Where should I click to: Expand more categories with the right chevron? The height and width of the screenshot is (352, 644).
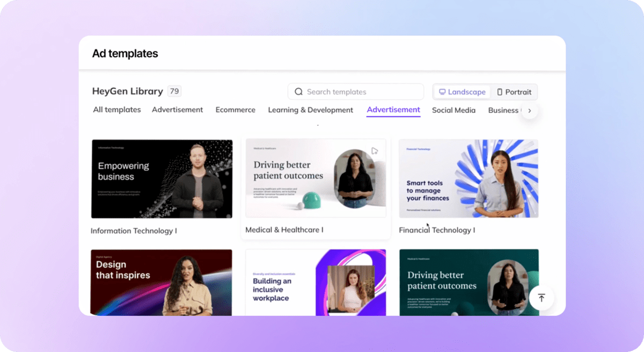click(x=530, y=111)
